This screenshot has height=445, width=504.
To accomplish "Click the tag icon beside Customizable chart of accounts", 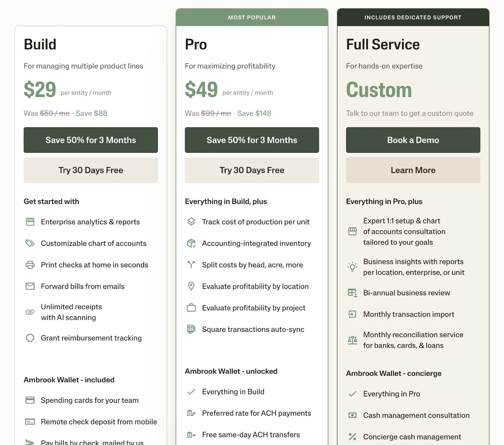I will point(30,244).
